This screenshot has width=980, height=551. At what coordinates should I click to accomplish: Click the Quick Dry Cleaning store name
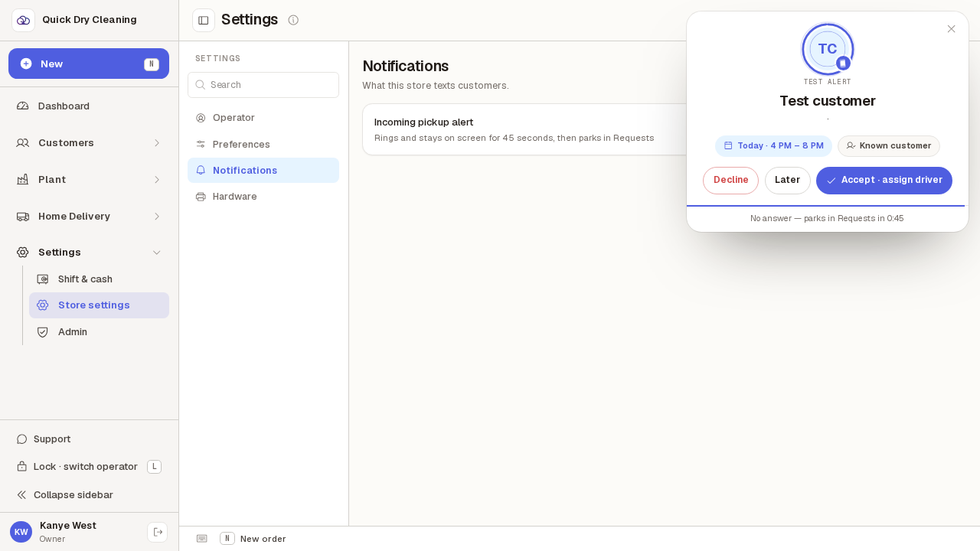[x=90, y=20]
